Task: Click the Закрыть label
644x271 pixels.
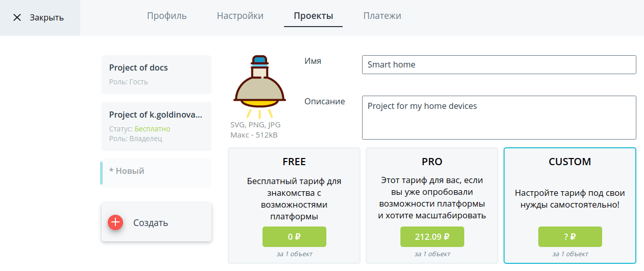Action: tap(46, 17)
